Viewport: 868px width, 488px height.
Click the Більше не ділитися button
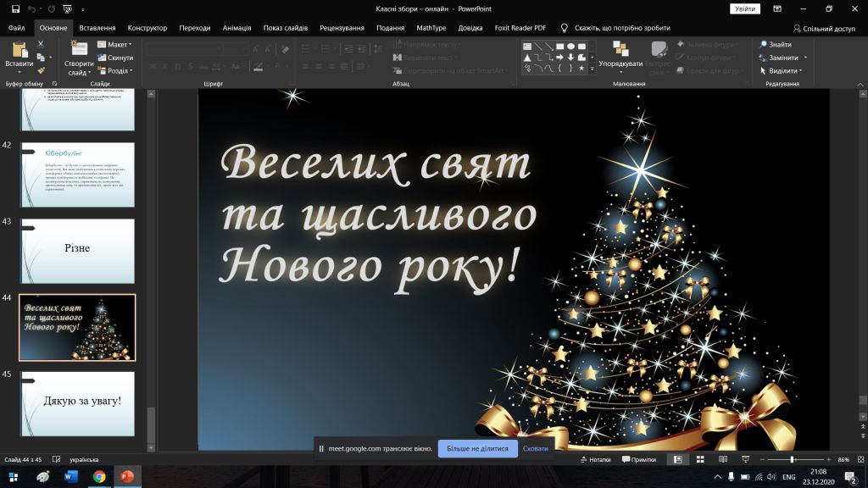point(478,449)
